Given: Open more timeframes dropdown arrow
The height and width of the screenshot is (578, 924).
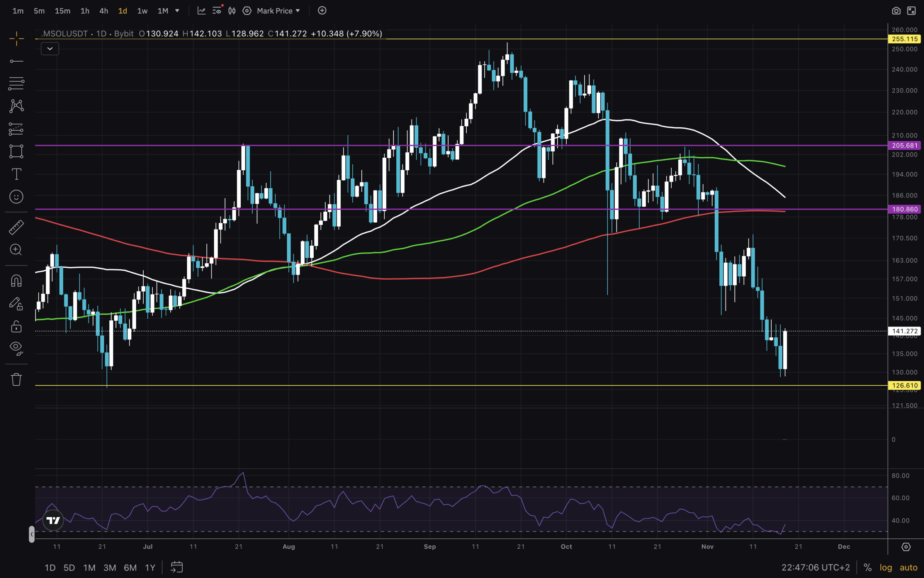Looking at the screenshot, I should [177, 11].
